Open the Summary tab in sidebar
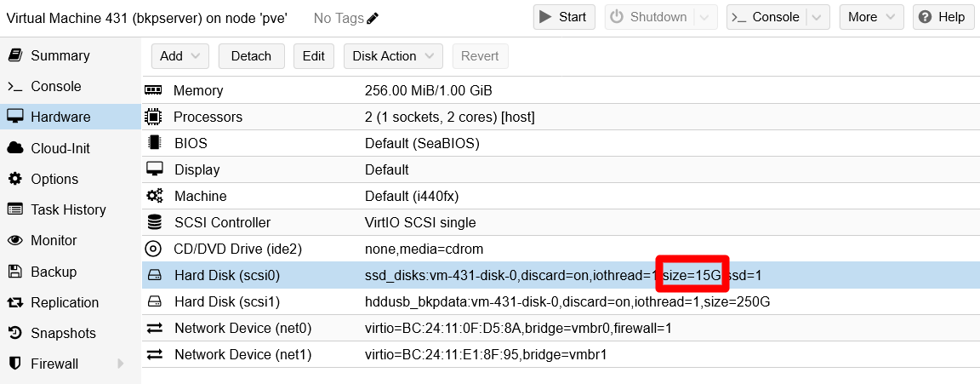This screenshot has width=980, height=384. pyautogui.click(x=71, y=55)
